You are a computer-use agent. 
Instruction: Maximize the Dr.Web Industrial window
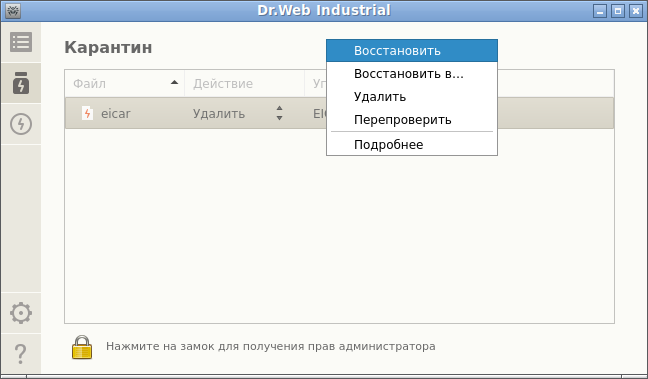pyautogui.click(x=618, y=11)
